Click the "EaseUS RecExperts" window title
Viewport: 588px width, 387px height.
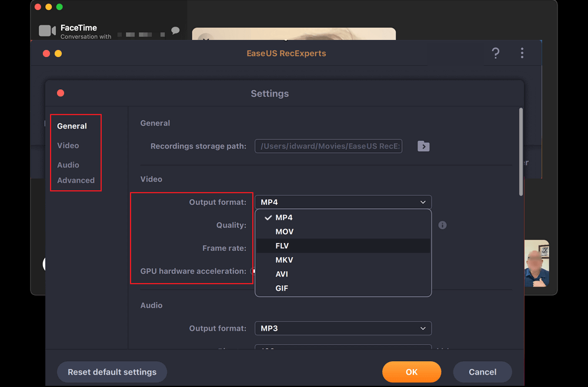tap(286, 53)
